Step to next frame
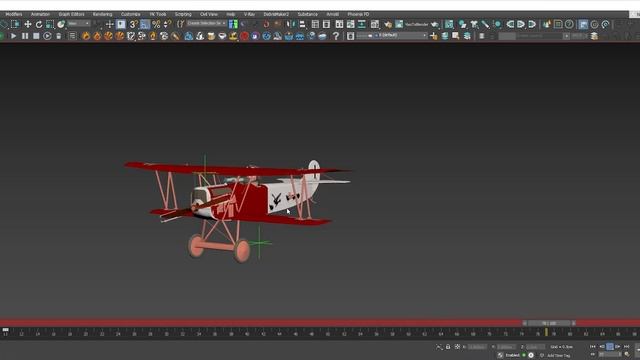Image resolution: width=640 pixels, height=360 pixels. tap(618, 347)
